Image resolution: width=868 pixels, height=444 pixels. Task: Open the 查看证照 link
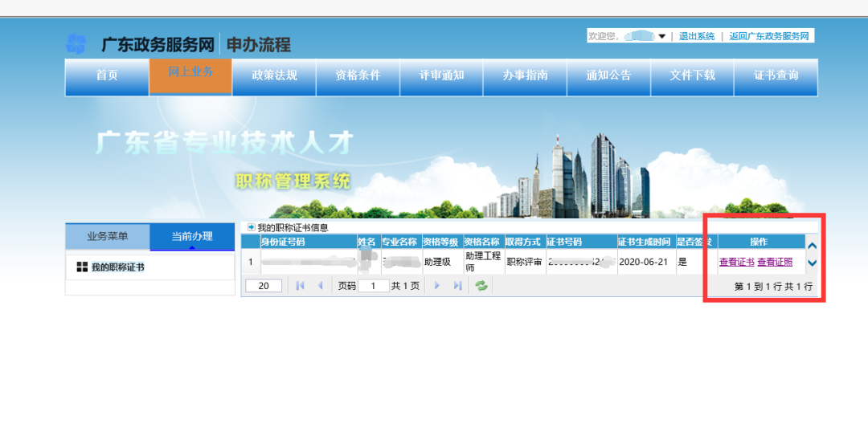(775, 262)
